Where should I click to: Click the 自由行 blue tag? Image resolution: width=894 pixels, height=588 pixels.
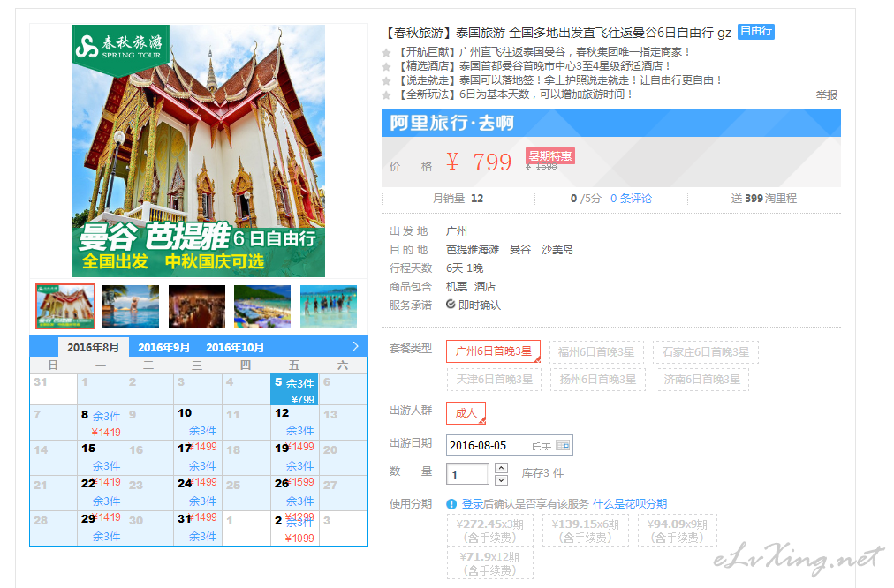point(755,31)
